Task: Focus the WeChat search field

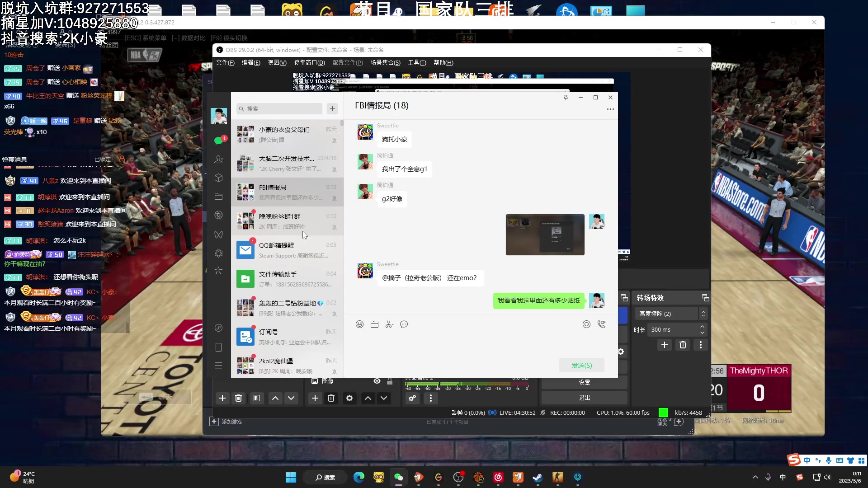Action: point(279,109)
